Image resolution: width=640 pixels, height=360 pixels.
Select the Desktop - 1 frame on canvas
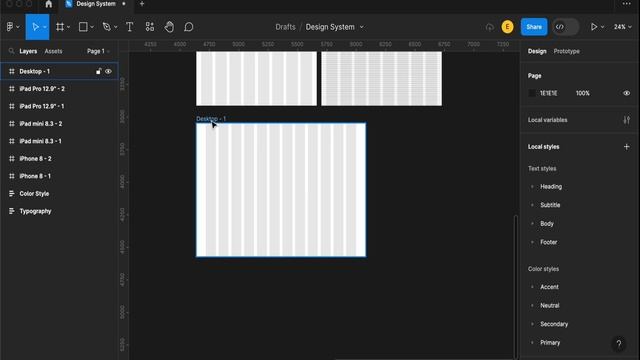tap(281, 190)
